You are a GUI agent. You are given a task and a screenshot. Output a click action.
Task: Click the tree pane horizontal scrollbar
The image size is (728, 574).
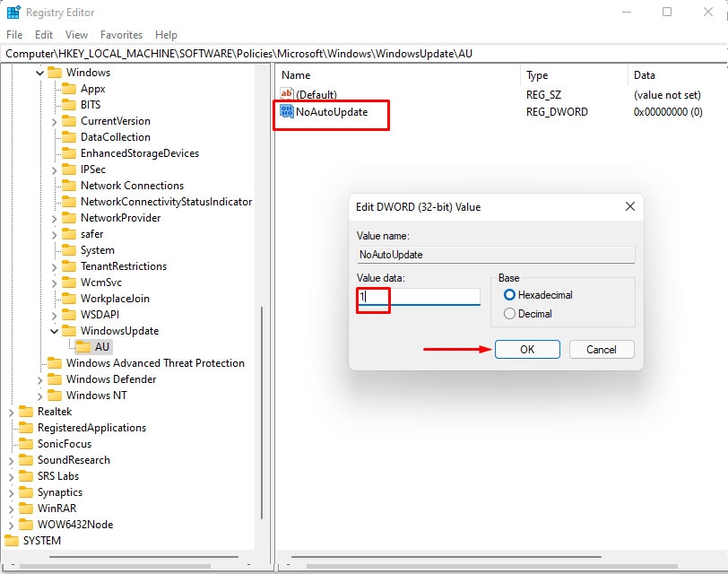(144, 557)
